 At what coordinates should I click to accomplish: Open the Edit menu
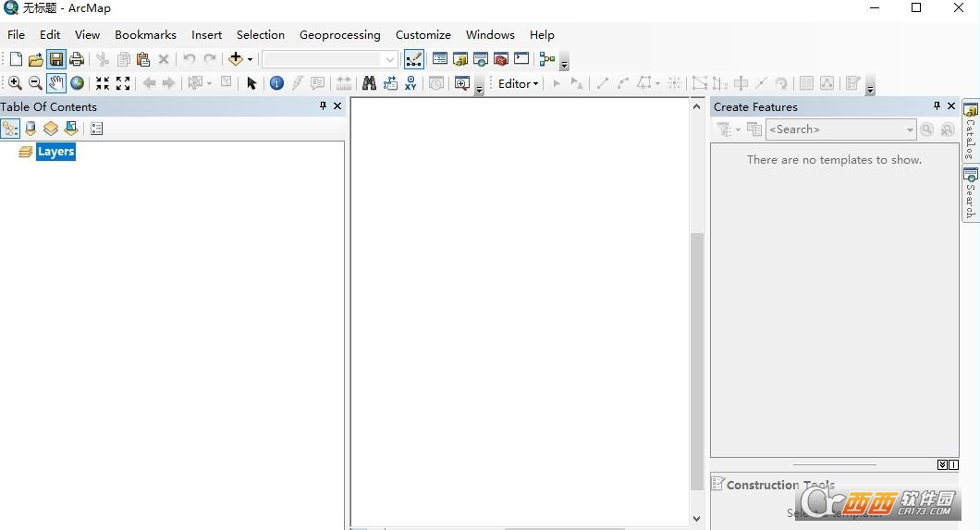(50, 35)
